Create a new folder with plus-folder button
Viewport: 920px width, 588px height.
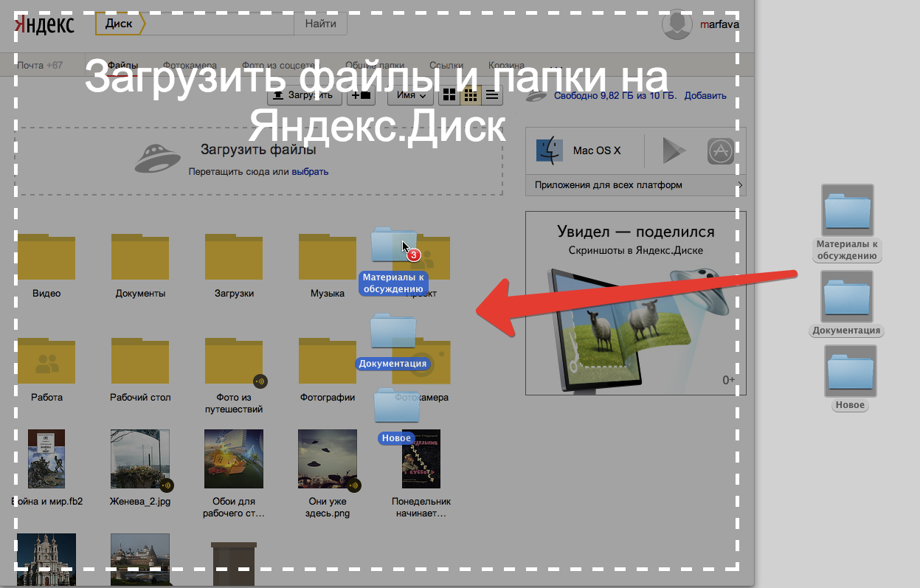click(x=361, y=95)
